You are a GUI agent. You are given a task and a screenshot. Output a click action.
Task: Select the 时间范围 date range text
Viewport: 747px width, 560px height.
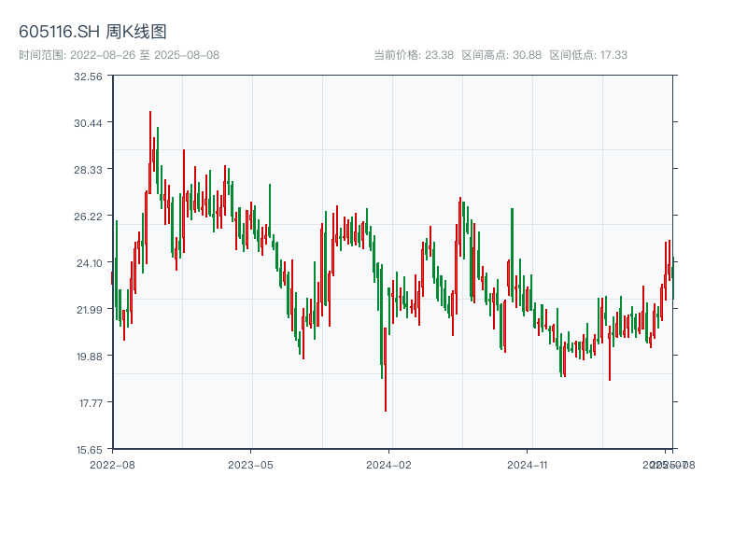pos(119,55)
